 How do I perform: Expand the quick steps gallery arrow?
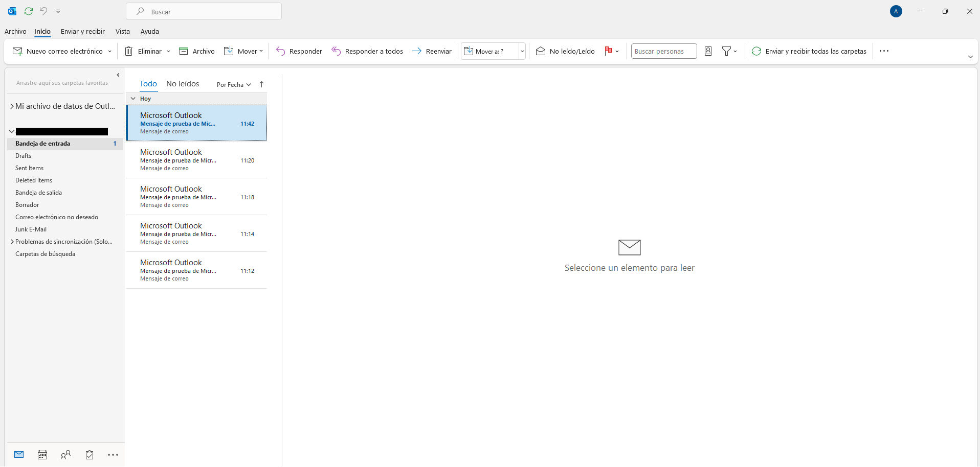pyautogui.click(x=522, y=51)
